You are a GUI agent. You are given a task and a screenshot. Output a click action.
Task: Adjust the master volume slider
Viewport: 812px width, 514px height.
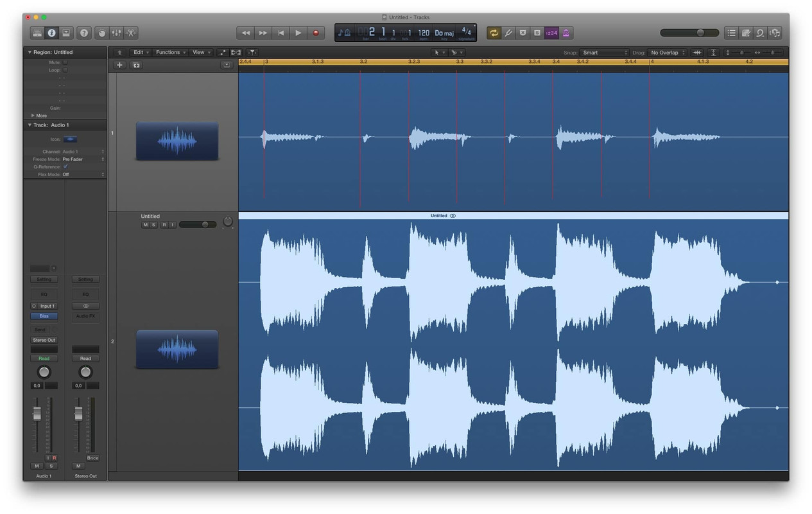click(x=689, y=33)
